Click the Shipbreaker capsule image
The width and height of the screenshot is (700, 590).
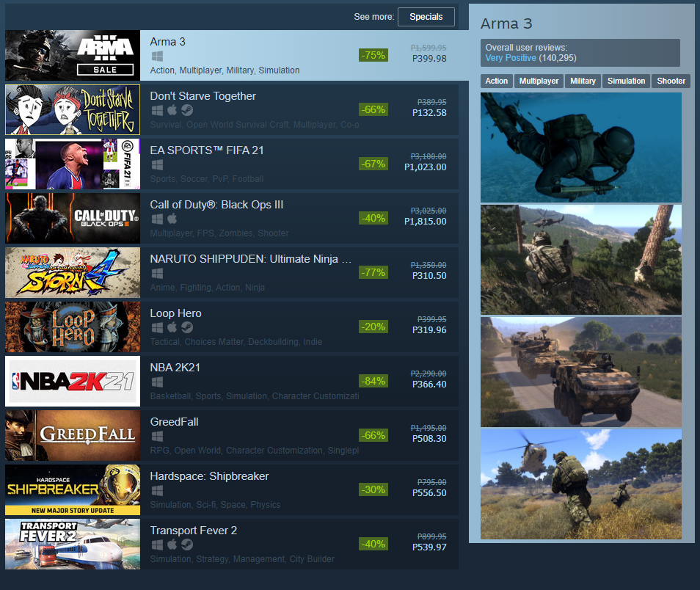[73, 490]
